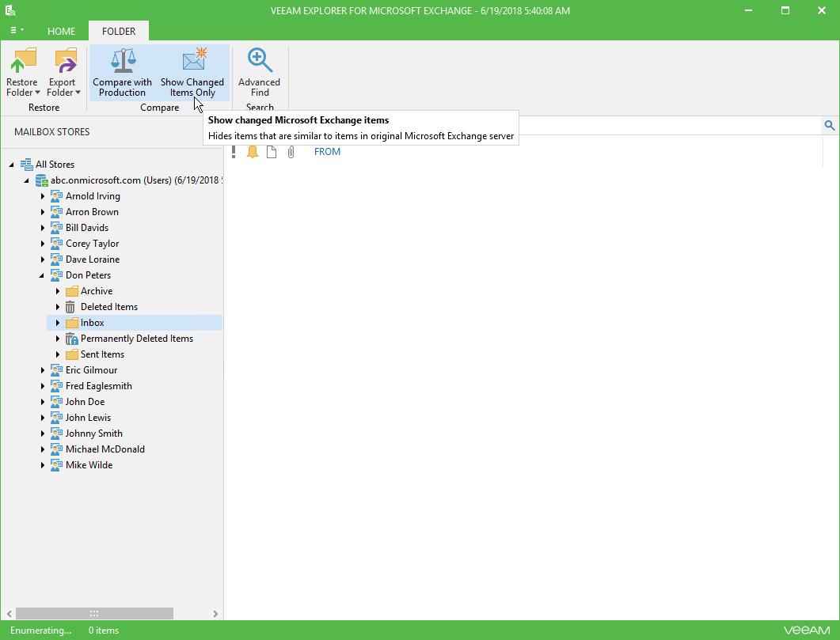This screenshot has height=640, width=840.
Task: Click Corey Taylor mailbox icon
Action: click(56, 244)
